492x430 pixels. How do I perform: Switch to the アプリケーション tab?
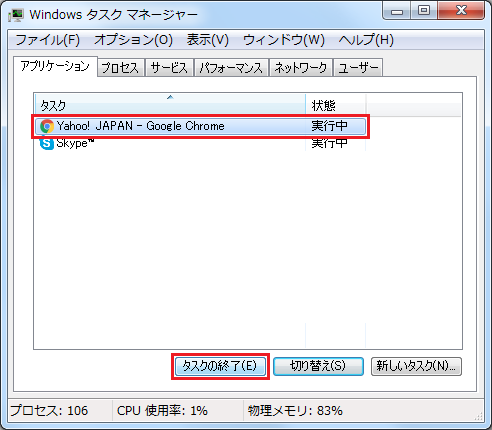pos(55,66)
